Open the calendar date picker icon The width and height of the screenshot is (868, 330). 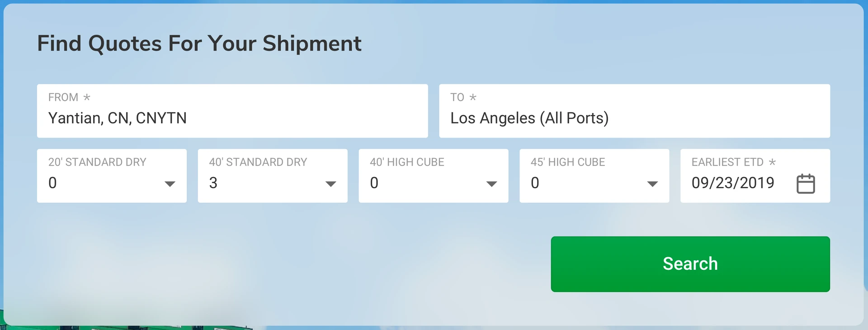[805, 183]
